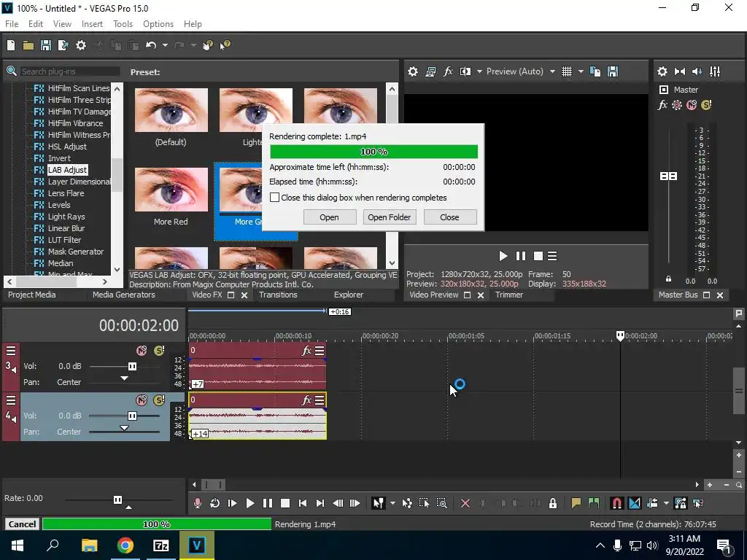Switch to Trimmer tab
This screenshot has width=747, height=560.
pyautogui.click(x=508, y=295)
